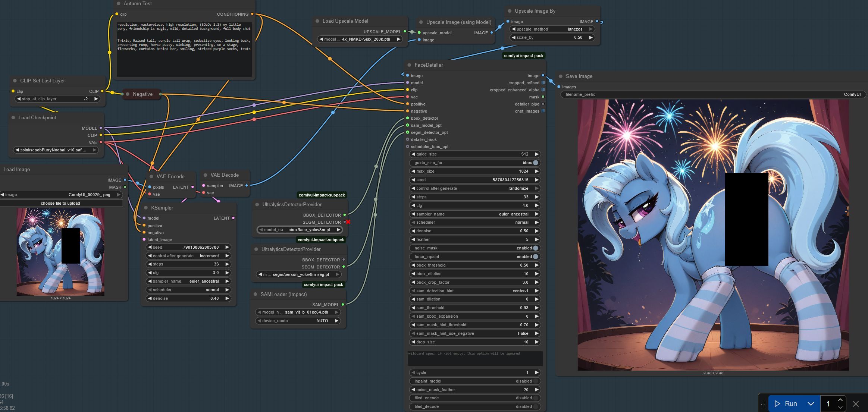The height and width of the screenshot is (412, 868).
Task: Open KSampler scheduler normal dropdown
Action: pos(188,290)
